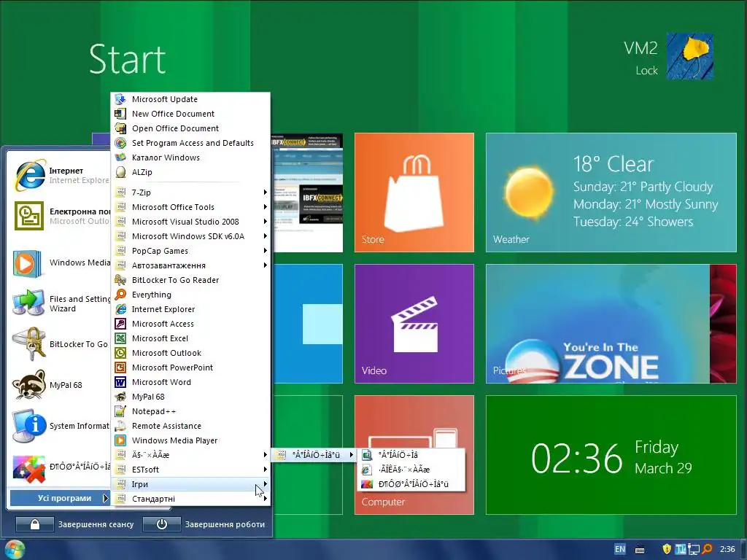The width and height of the screenshot is (747, 560).
Task: Open the Weather tile
Action: [611, 192]
